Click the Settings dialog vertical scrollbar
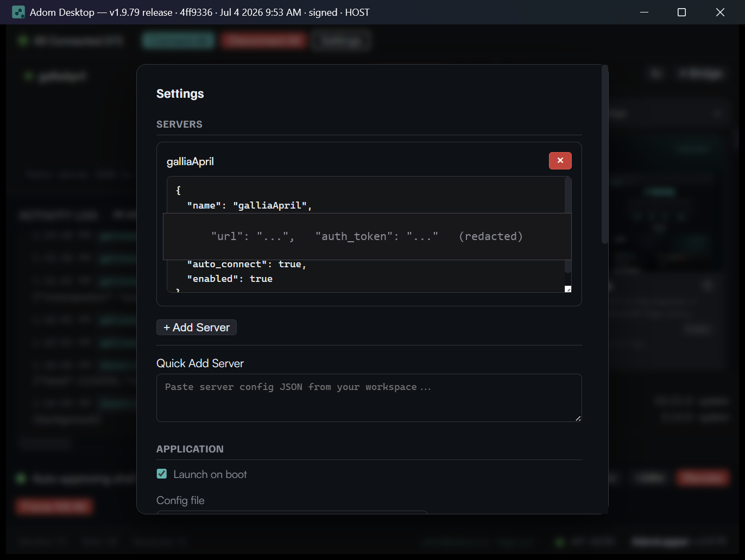 tap(605, 155)
